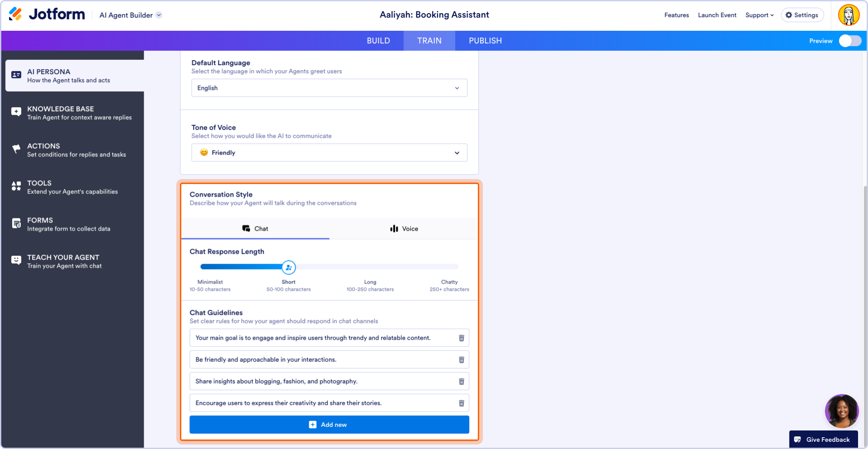Switch to the BUILD tab
Viewport: 868px width, 449px height.
click(378, 41)
